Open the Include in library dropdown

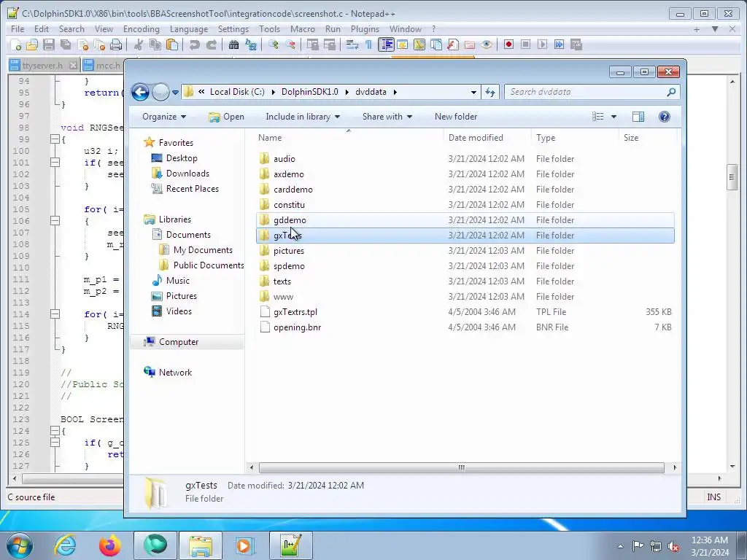pyautogui.click(x=303, y=117)
